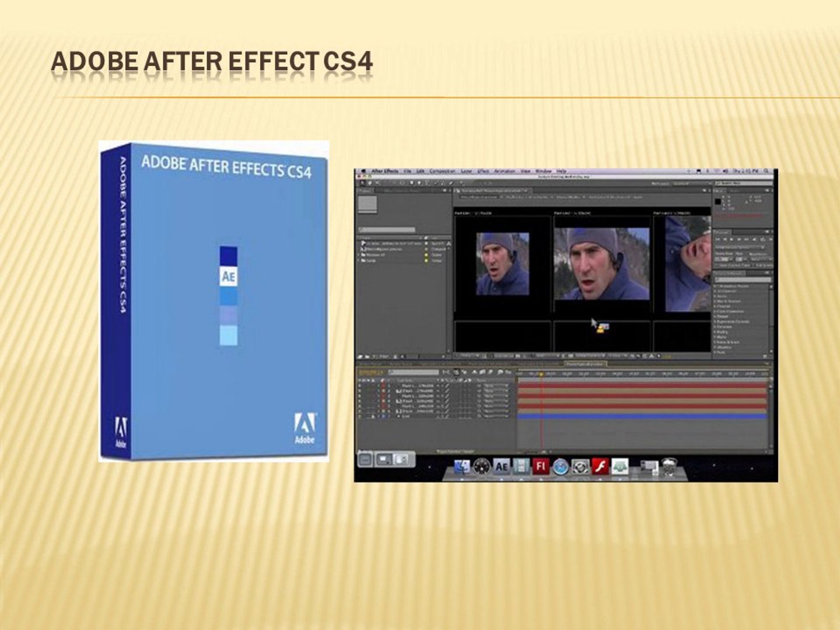Open the Composition menu
The width and height of the screenshot is (840, 630).
(442, 171)
